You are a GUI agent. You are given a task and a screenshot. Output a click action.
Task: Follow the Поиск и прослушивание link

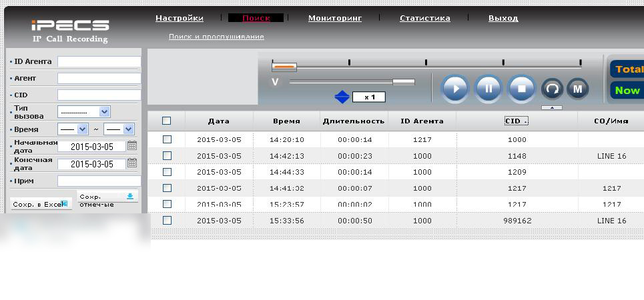tap(216, 37)
